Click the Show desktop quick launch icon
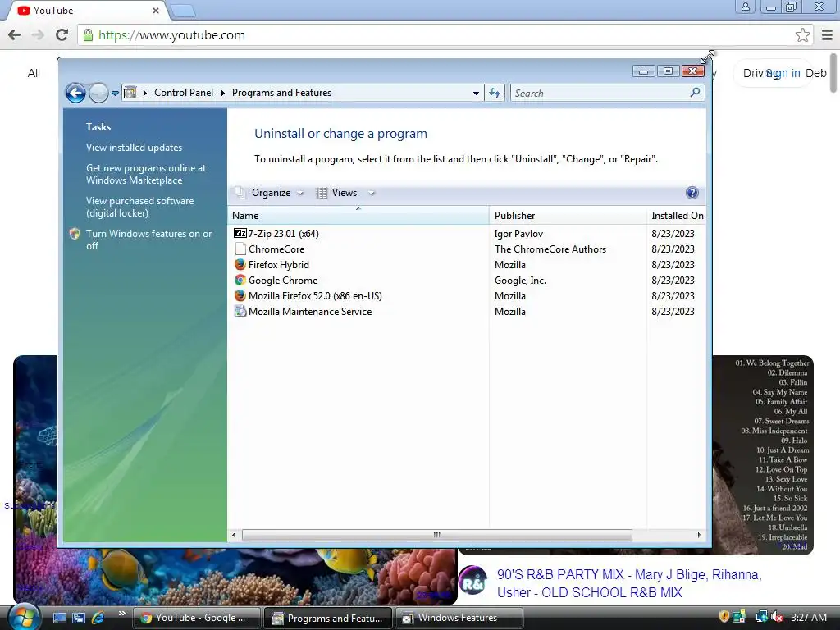 [60, 618]
